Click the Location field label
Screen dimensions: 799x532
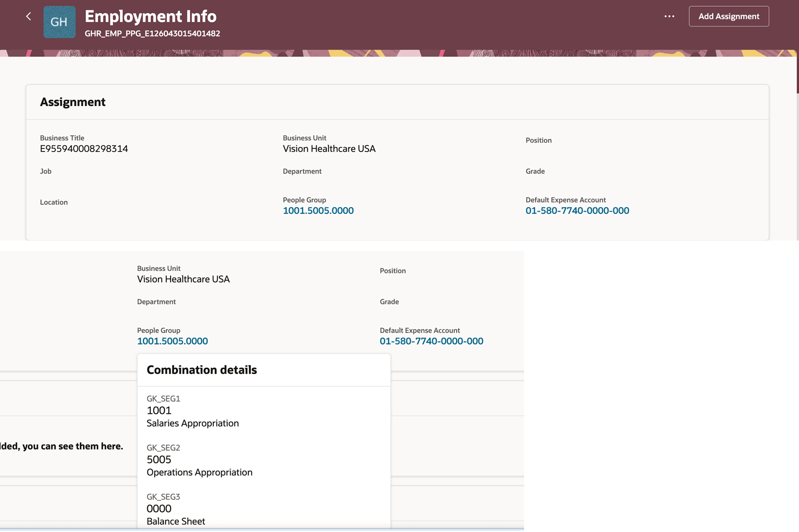pos(54,202)
